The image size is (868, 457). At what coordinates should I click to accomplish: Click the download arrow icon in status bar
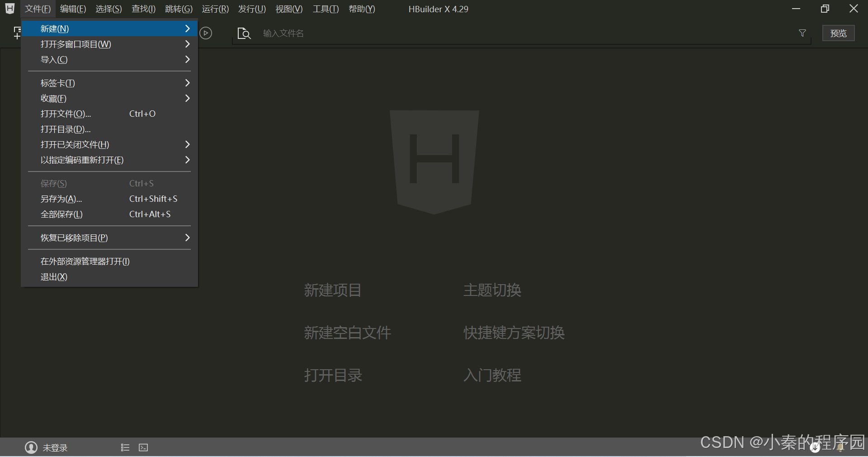(815, 447)
